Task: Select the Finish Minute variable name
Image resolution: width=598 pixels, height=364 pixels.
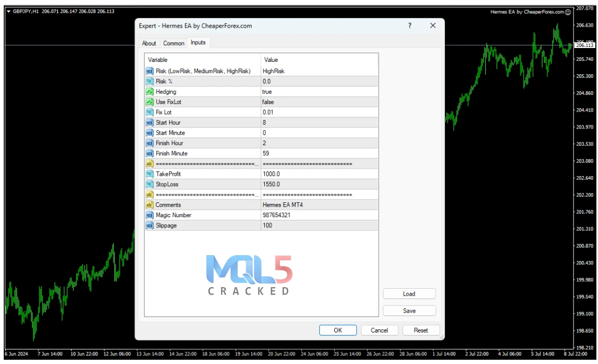Action: coord(171,154)
